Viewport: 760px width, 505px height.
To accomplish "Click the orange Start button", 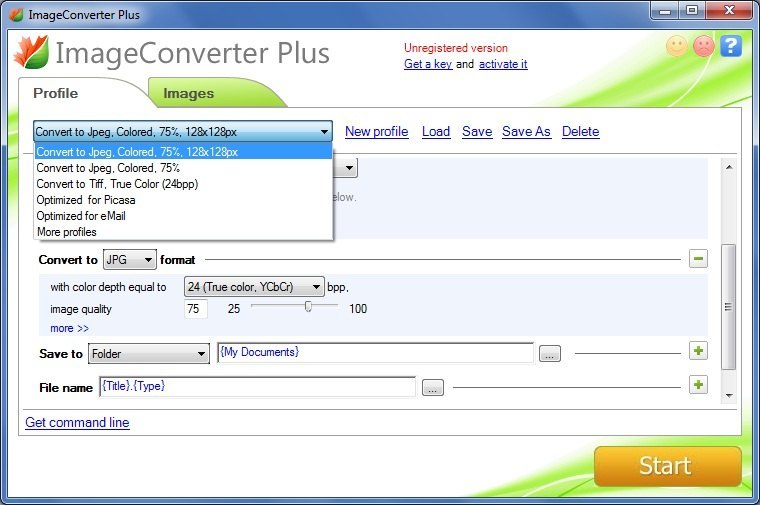I will [667, 466].
